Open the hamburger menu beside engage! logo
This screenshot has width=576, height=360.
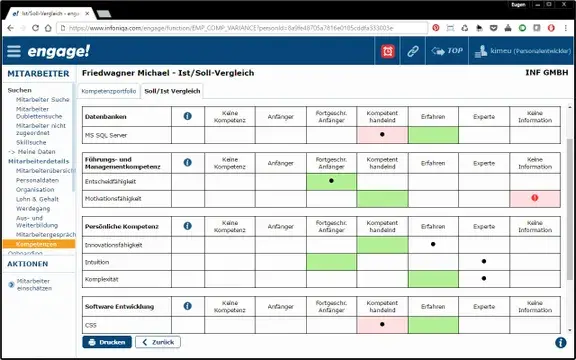tap(14, 51)
